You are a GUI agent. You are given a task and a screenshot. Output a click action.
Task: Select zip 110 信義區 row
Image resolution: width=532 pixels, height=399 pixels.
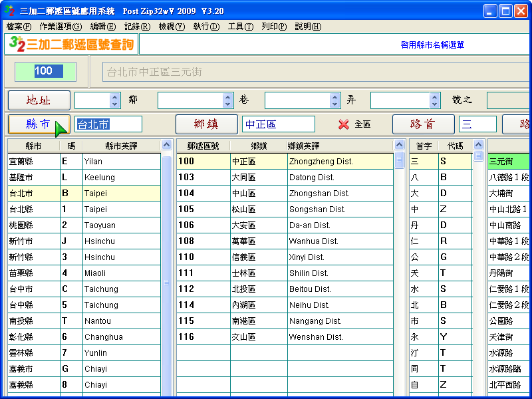click(285, 257)
